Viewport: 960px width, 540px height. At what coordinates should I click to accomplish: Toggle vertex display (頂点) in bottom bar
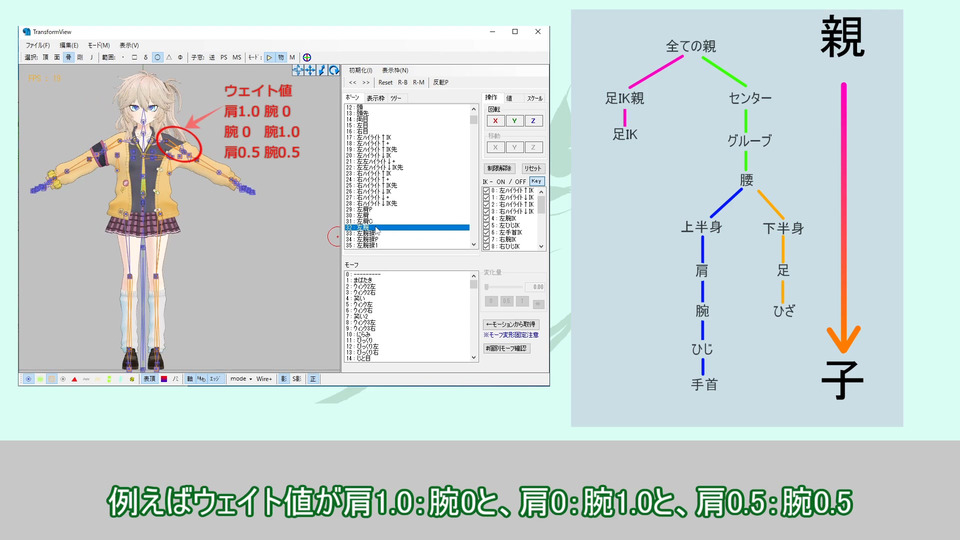[x=149, y=379]
